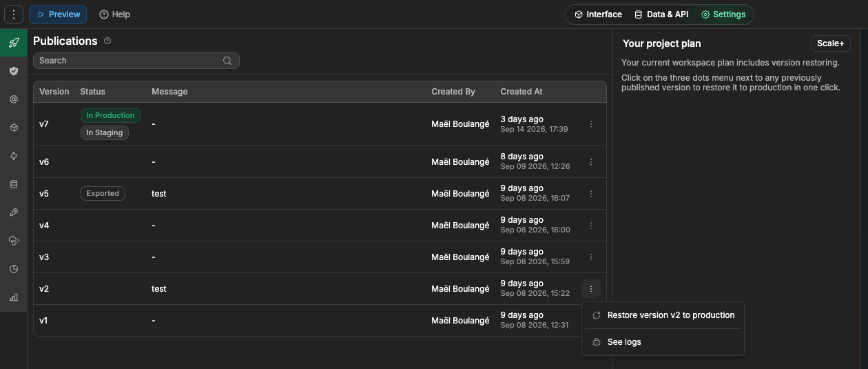Open the rocket Publications sidebar icon
Viewport: 868px width, 369px height.
(14, 43)
